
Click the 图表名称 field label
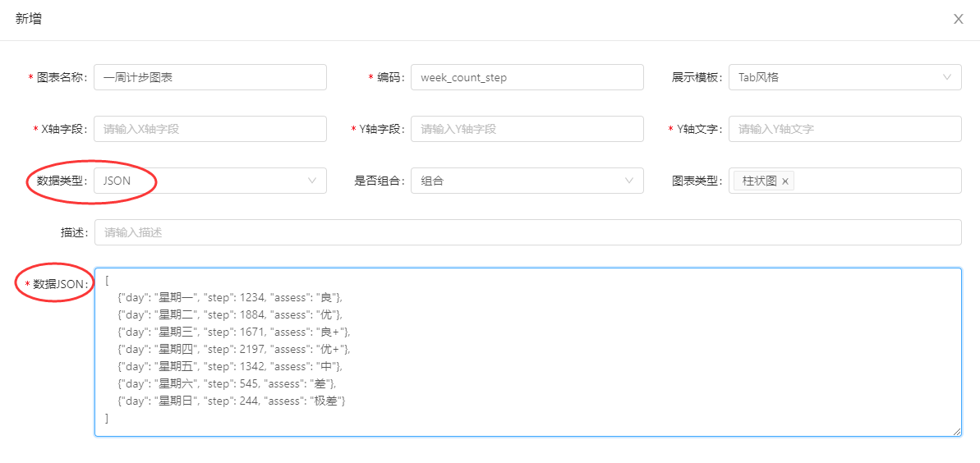point(62,78)
